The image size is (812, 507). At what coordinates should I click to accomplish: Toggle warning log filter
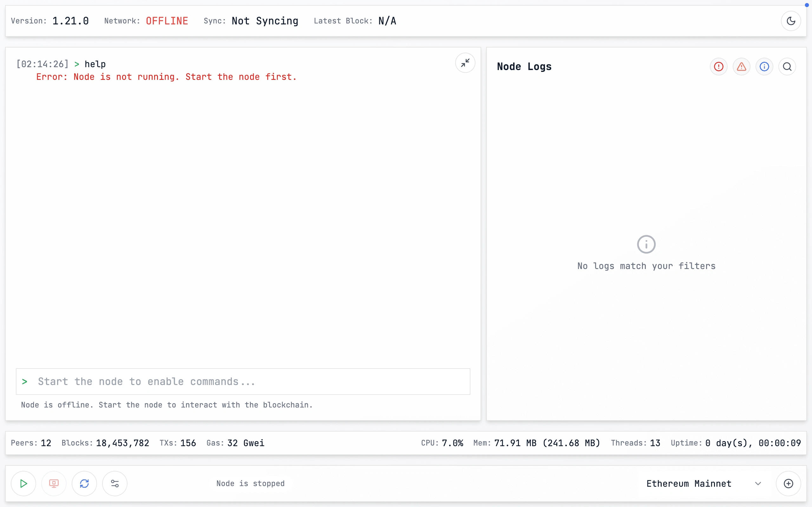pyautogui.click(x=741, y=67)
